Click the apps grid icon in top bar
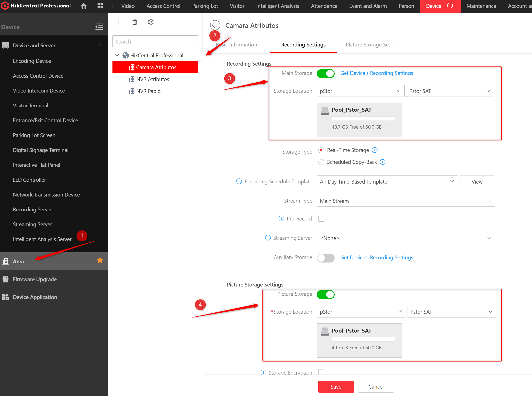This screenshot has width=532, height=396. pos(100,6)
